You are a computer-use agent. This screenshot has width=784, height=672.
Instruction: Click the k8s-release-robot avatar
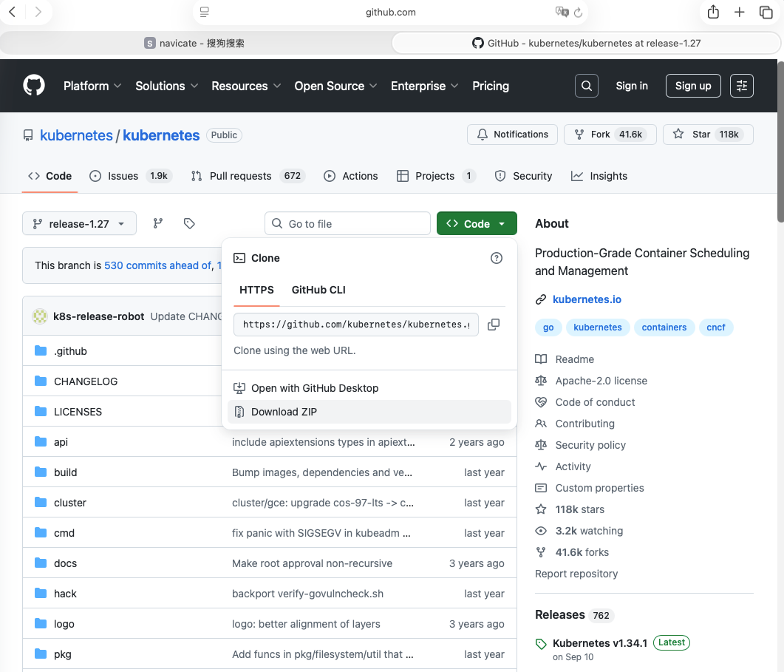(40, 316)
